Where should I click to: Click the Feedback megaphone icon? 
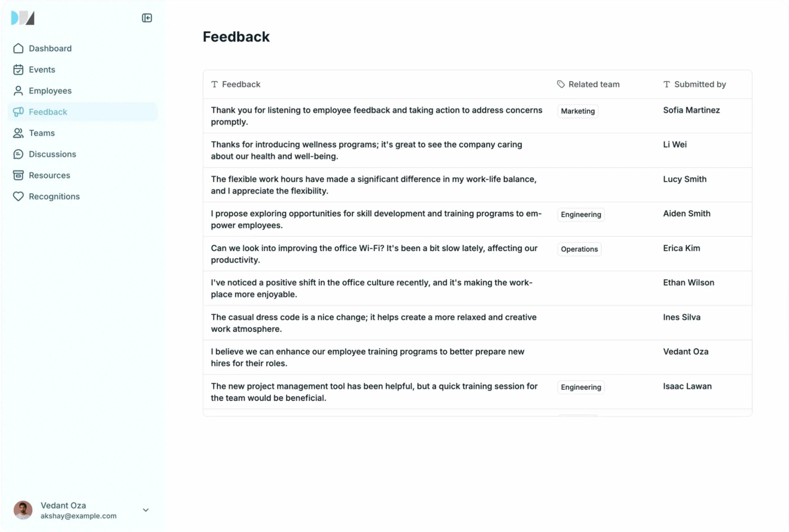[x=18, y=112]
